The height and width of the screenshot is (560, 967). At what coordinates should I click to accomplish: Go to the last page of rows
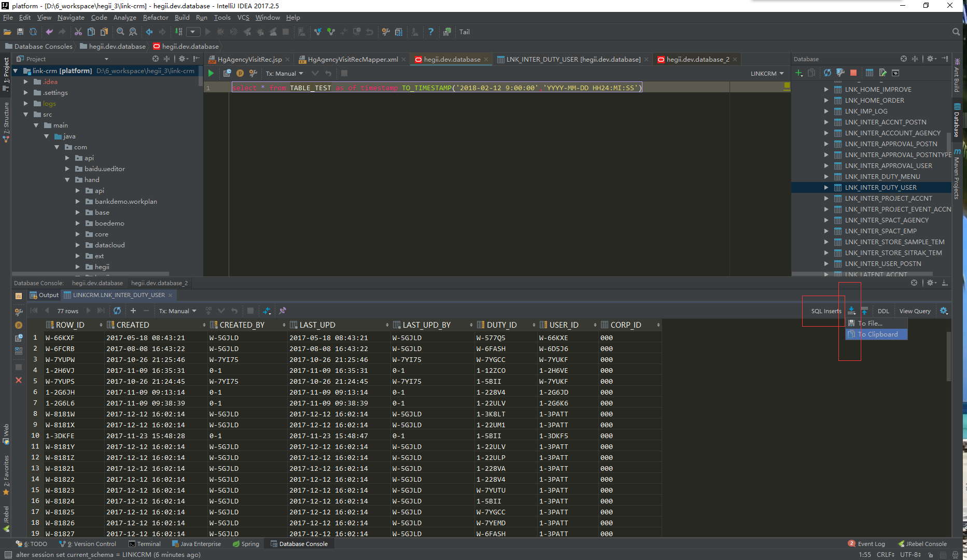[101, 311]
